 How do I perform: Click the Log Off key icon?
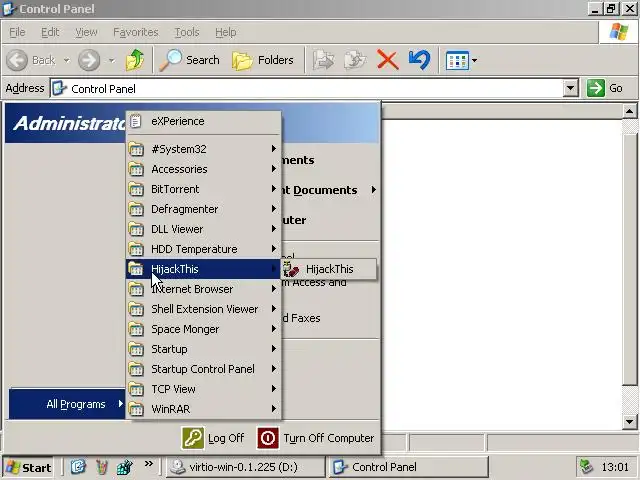tap(193, 438)
